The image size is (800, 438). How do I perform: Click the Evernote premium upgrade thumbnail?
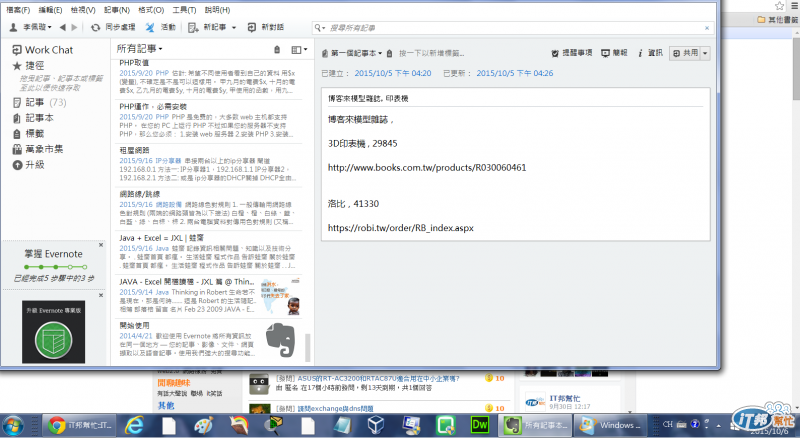click(54, 332)
